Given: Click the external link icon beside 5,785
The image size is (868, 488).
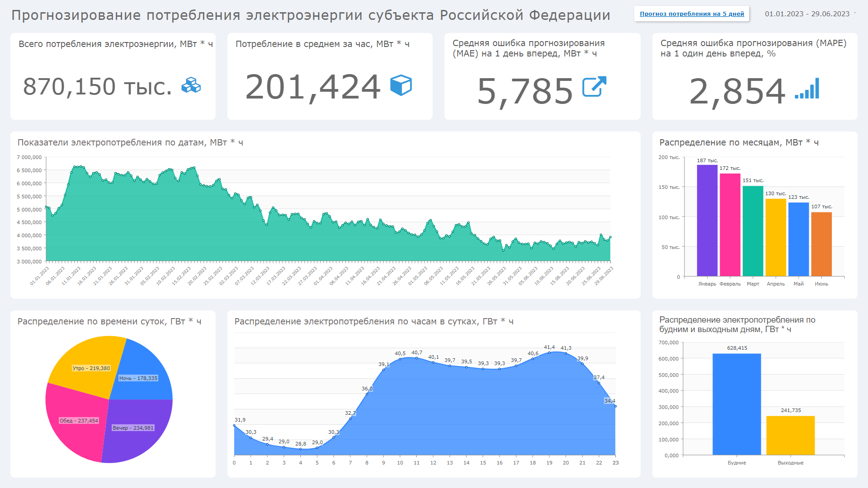Looking at the screenshot, I should [594, 87].
